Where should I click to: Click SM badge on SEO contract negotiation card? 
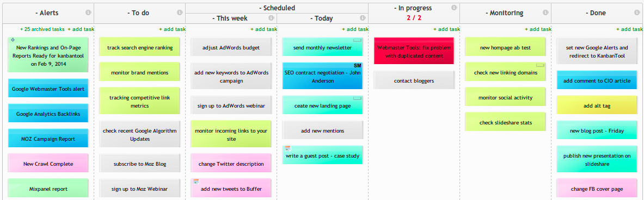click(357, 66)
